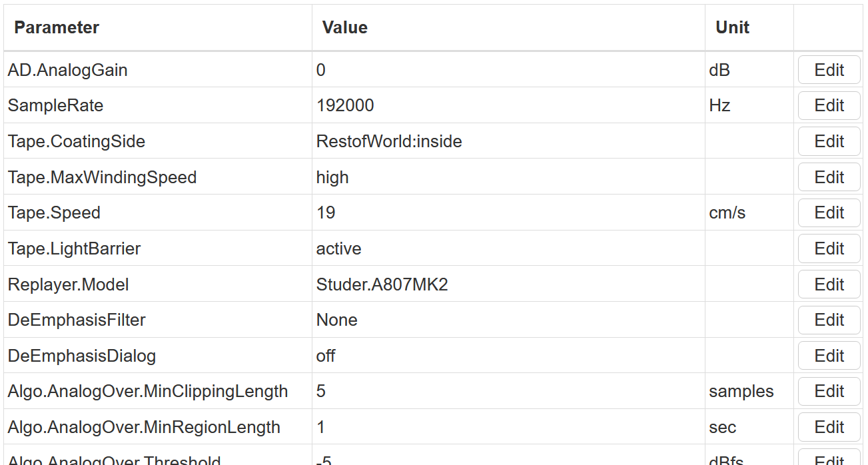Click Edit for DeEmphasisDialog

point(829,356)
